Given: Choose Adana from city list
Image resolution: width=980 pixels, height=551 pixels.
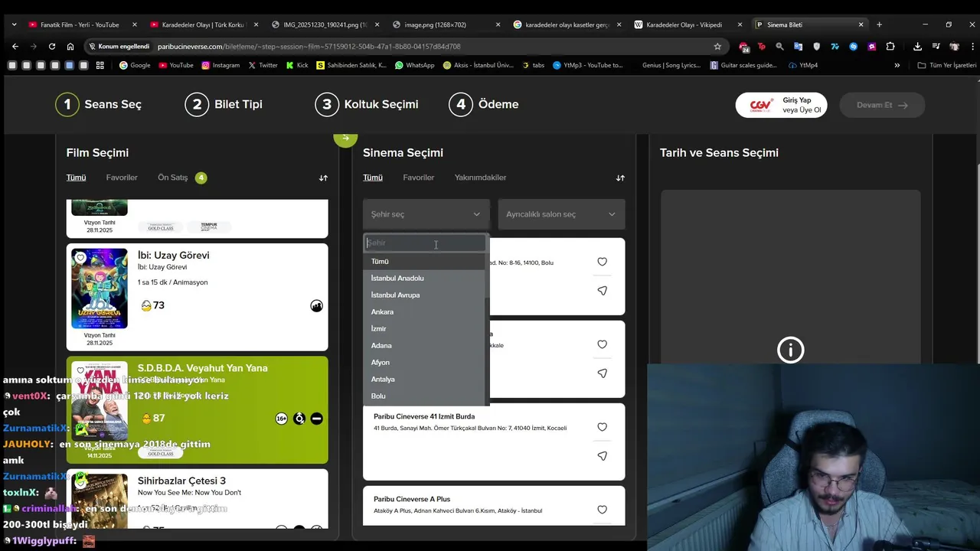Looking at the screenshot, I should [424, 345].
